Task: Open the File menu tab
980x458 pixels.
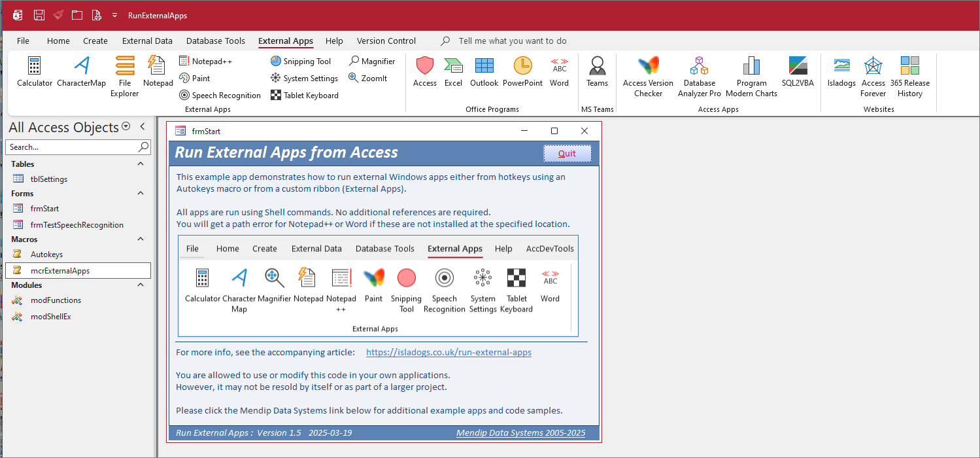Action: [23, 41]
